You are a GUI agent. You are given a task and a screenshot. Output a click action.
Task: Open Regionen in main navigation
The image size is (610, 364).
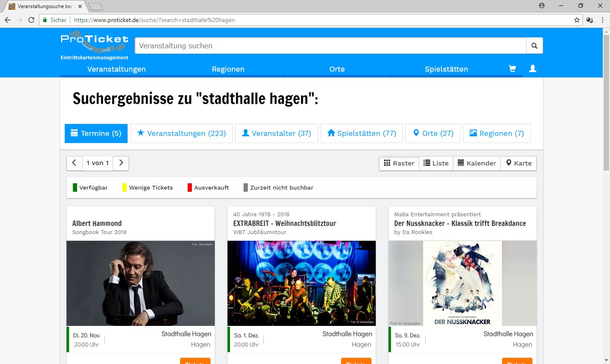click(x=228, y=69)
